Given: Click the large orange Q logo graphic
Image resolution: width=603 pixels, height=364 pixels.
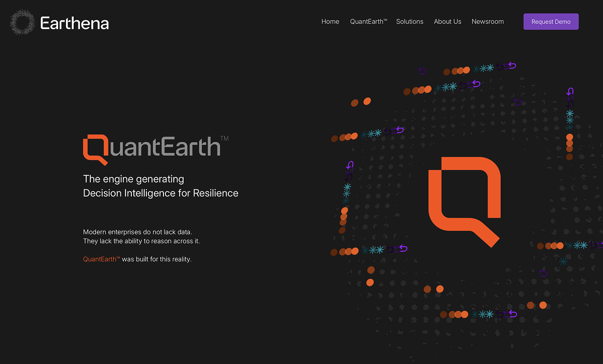Looking at the screenshot, I should (464, 202).
